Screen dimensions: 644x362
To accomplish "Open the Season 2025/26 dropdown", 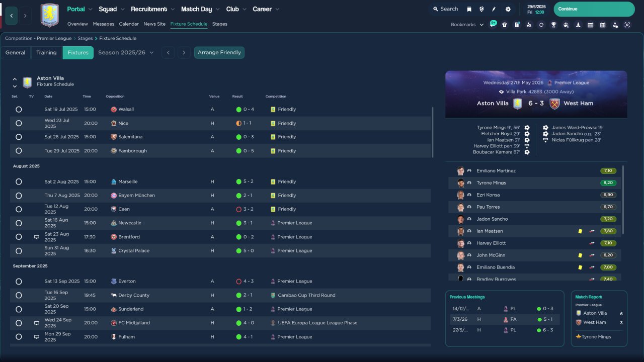I will click(x=126, y=53).
